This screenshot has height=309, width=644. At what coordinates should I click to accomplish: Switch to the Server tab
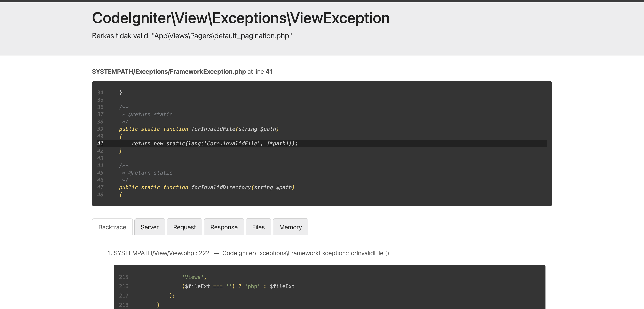tap(149, 227)
